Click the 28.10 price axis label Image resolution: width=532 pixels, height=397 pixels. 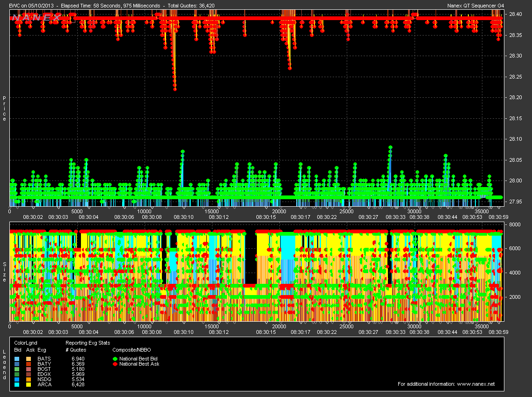click(x=515, y=139)
